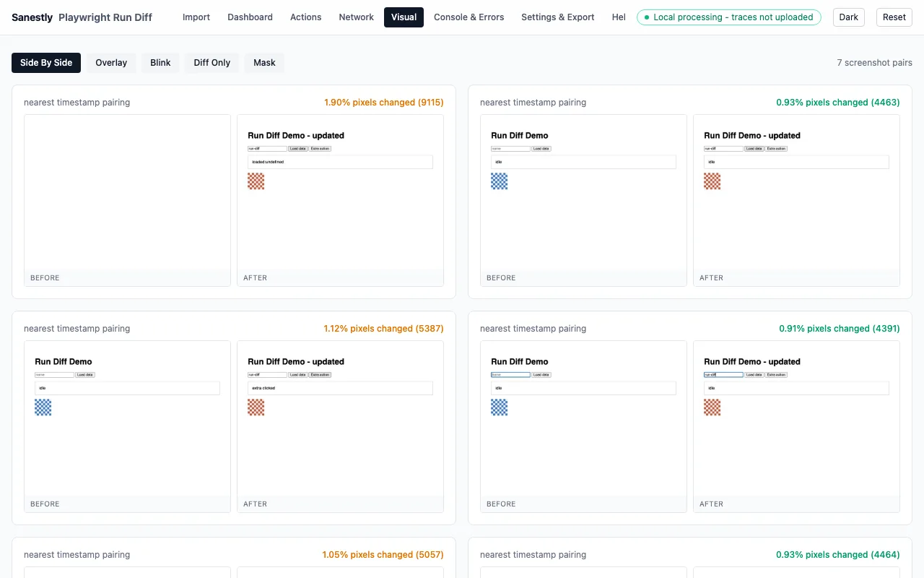Click Sanestly Playwright Run Diff title
The image size is (924, 578).
82,17
